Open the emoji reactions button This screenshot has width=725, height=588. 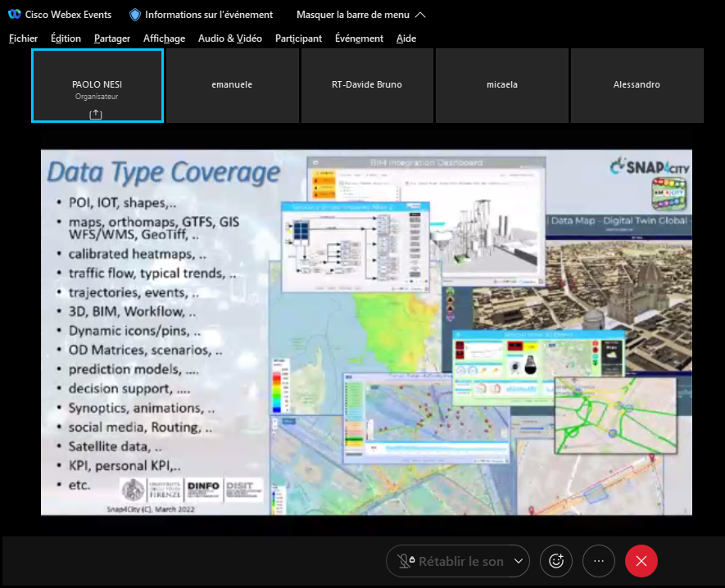point(556,561)
